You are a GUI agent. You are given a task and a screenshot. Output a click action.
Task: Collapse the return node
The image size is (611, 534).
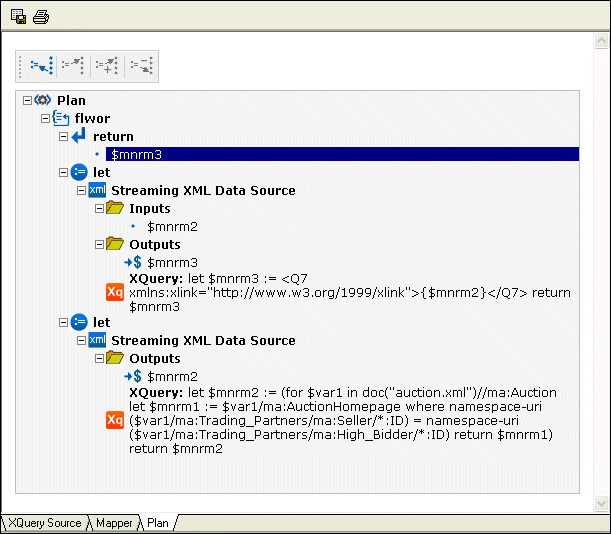coord(63,136)
